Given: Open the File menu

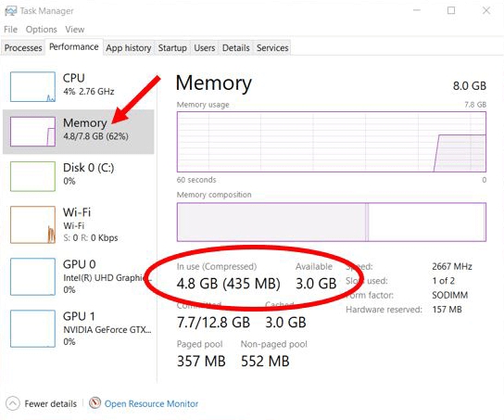Looking at the screenshot, I should coord(10,30).
